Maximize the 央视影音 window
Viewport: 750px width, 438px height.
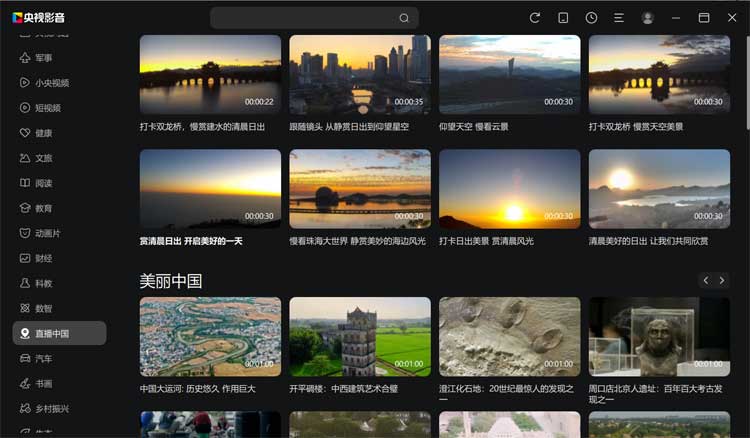tap(704, 18)
